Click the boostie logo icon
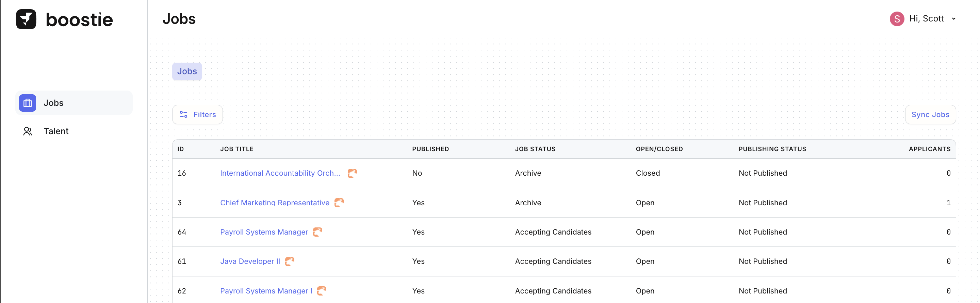This screenshot has height=303, width=980. point(26,19)
